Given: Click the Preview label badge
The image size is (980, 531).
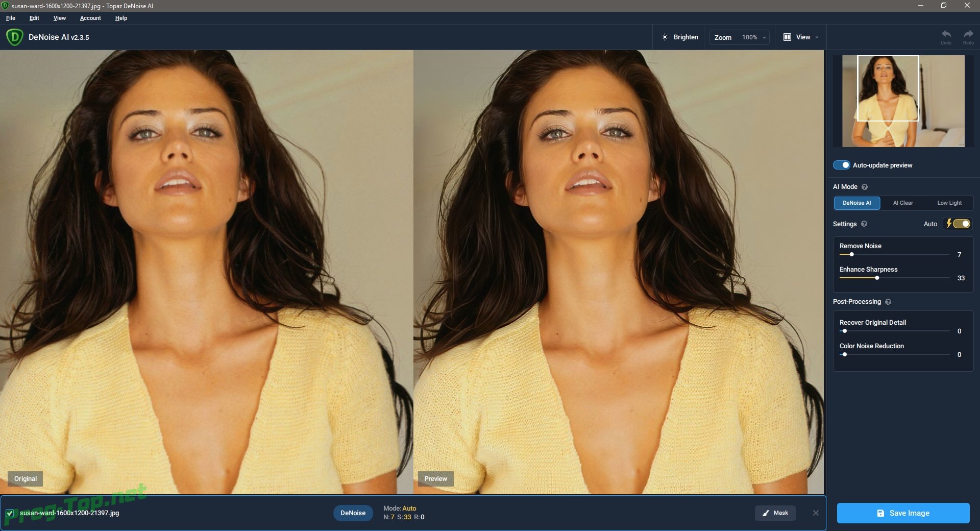Looking at the screenshot, I should pos(435,479).
